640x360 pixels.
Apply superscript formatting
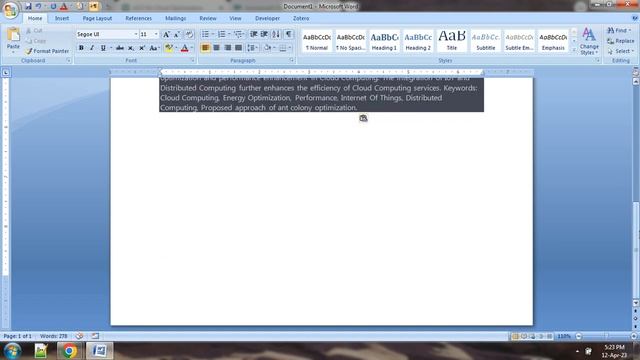(142, 48)
